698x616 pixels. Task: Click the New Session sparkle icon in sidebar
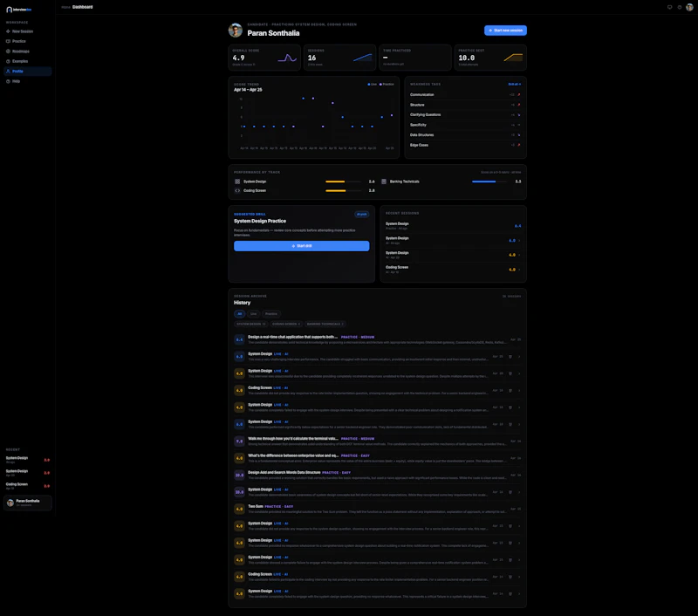pos(8,31)
